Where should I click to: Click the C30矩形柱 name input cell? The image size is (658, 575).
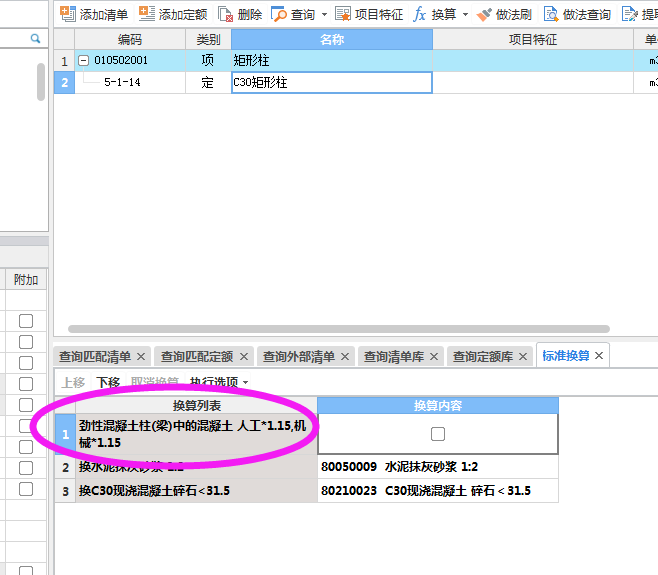click(x=332, y=82)
